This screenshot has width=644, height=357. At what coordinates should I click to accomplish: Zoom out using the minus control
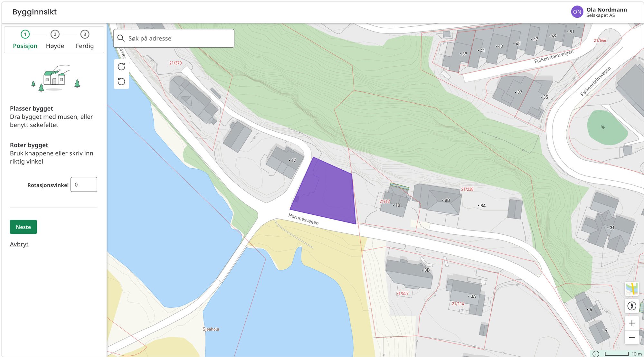[632, 337]
